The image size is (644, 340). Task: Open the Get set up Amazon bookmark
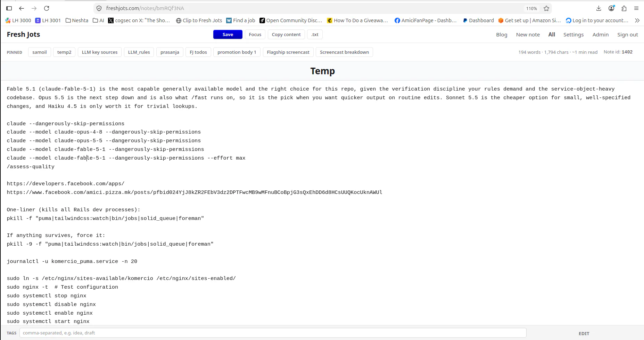(530, 20)
